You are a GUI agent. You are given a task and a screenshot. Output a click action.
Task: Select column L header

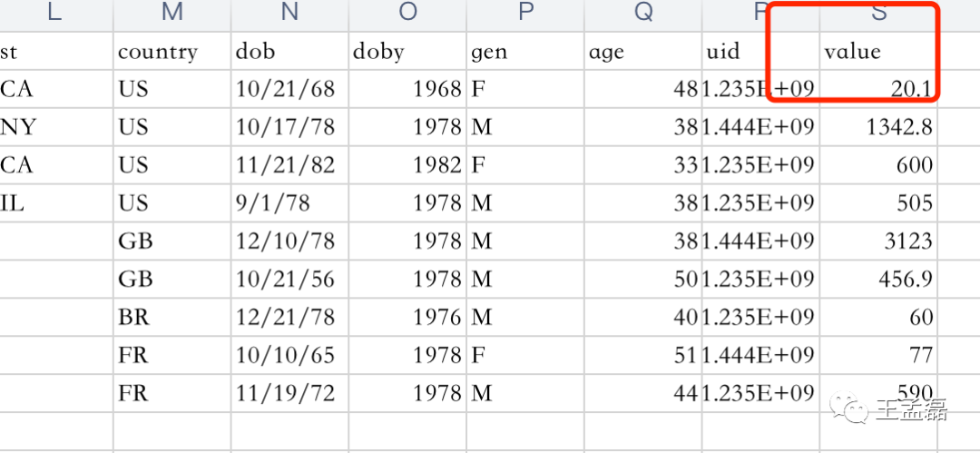pyautogui.click(x=56, y=15)
